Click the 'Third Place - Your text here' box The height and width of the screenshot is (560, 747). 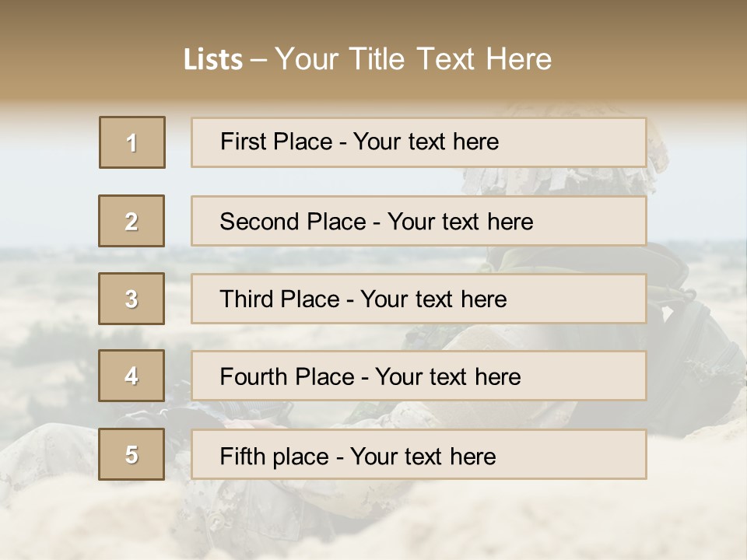tap(419, 299)
